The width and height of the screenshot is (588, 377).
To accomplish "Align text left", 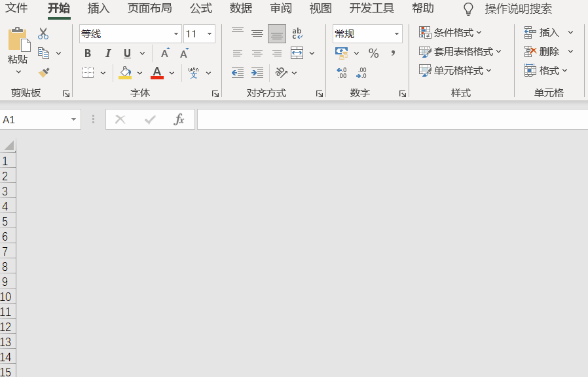I will pos(238,53).
